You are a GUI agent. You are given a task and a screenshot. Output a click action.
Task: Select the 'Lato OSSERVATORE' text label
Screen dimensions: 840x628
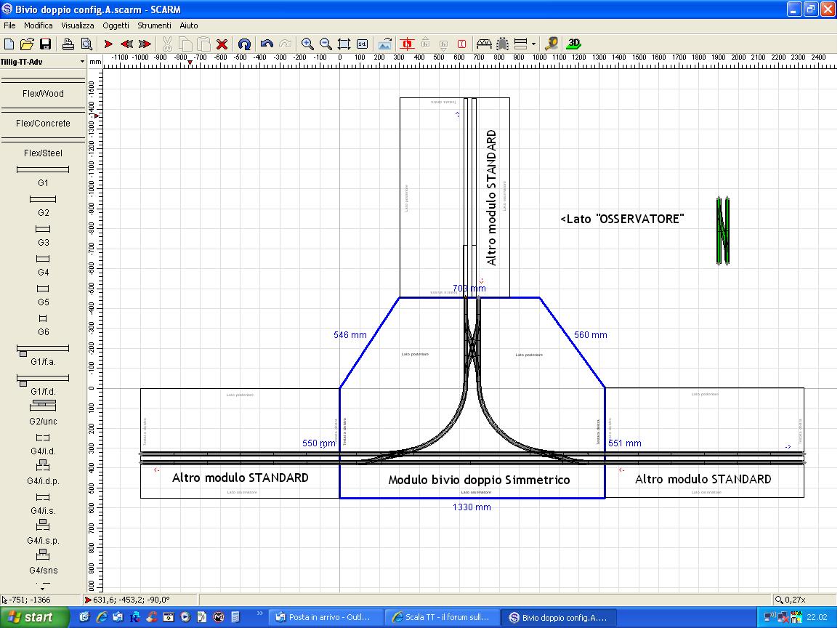[622, 219]
